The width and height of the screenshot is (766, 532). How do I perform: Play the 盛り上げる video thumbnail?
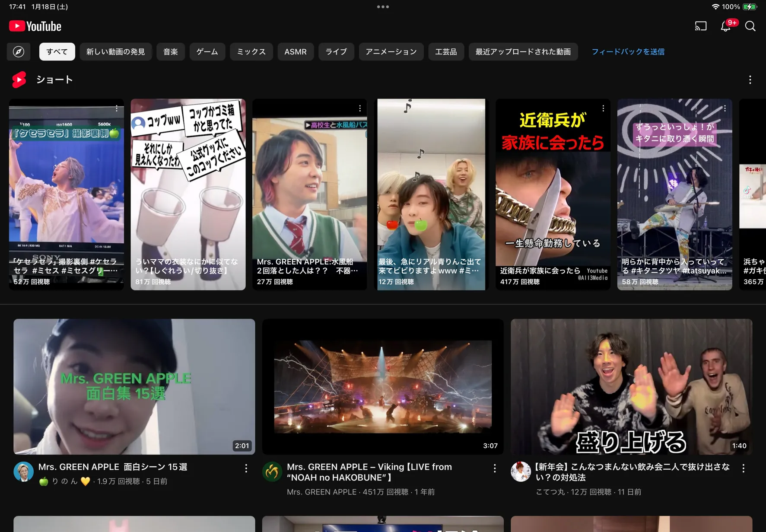[632, 387]
